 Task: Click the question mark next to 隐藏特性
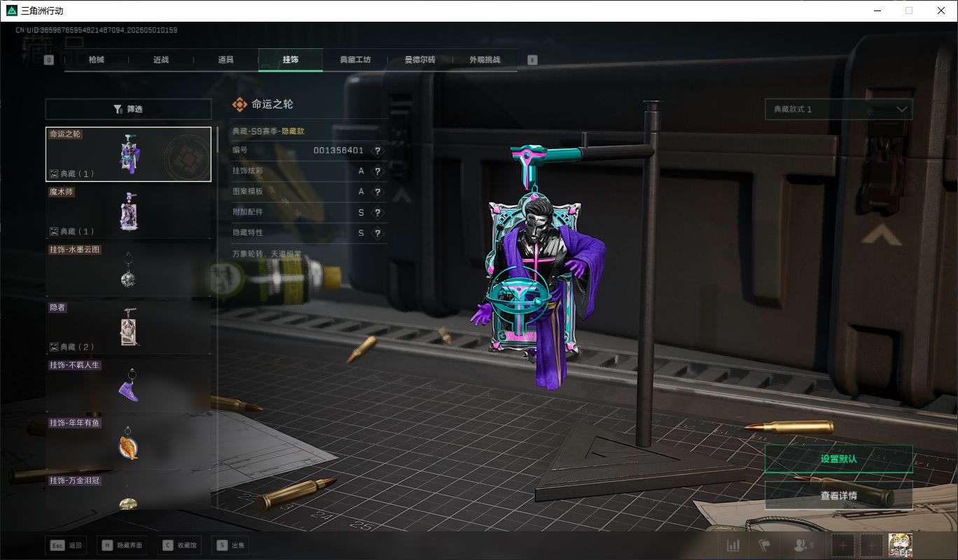[378, 233]
